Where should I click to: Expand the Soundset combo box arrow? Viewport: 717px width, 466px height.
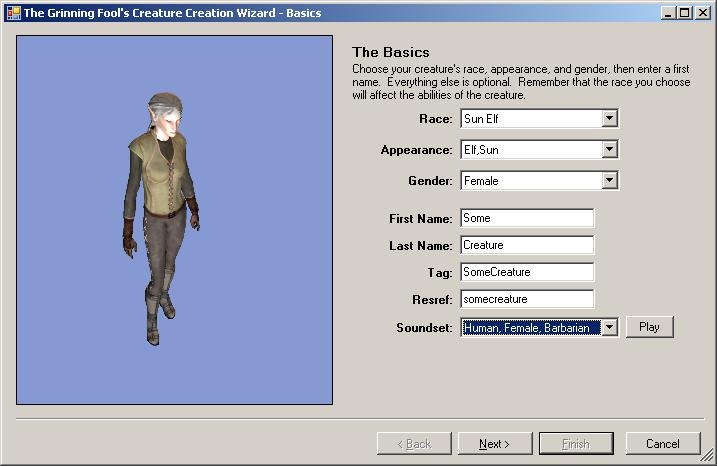click(x=609, y=327)
